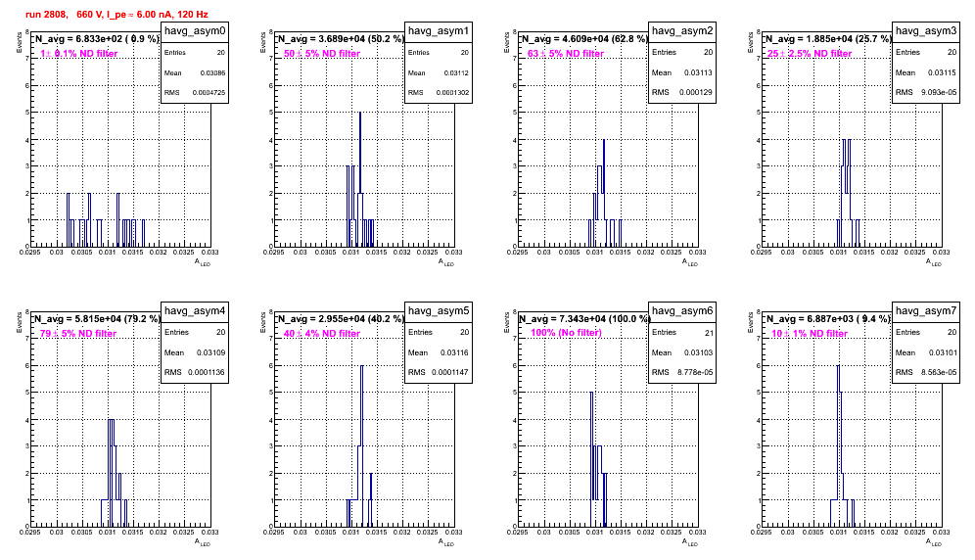Click the N_avg = 7.343e+04 label
The image size is (975, 560).
pos(584,318)
